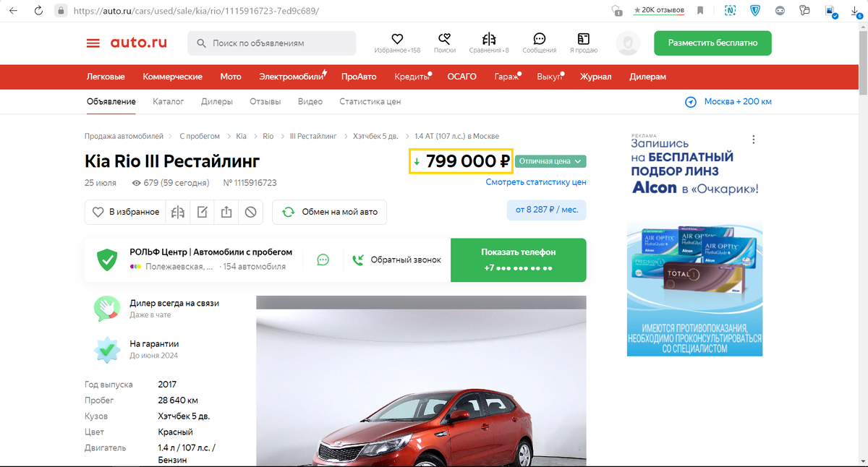The width and height of the screenshot is (868, 467).
Task: Switch to the 'Статистика цен' tab
Action: (x=370, y=102)
